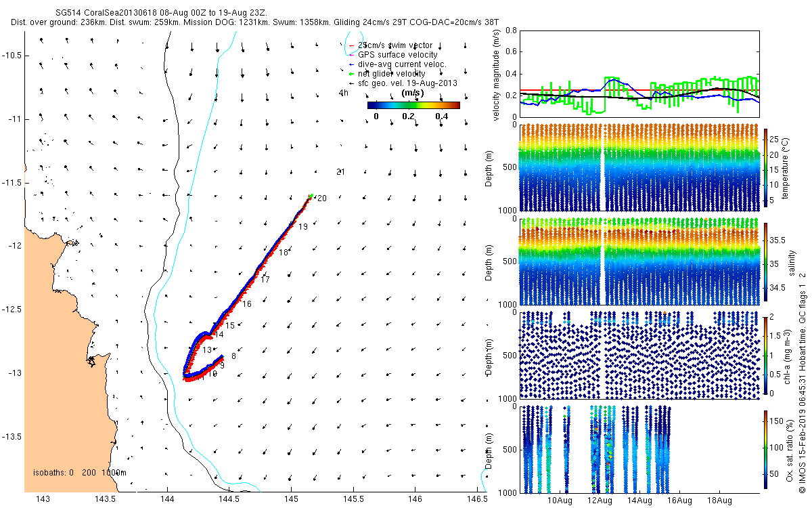Click the oxygen saturation depth-section plot
The width and height of the screenshot is (812, 508).
(640, 448)
